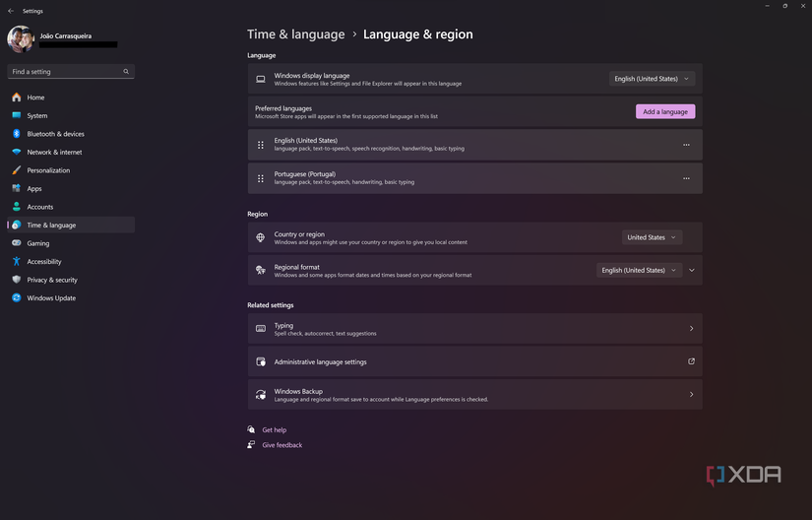The image size is (812, 520).
Task: Open the United States country dropdown
Action: click(x=652, y=237)
